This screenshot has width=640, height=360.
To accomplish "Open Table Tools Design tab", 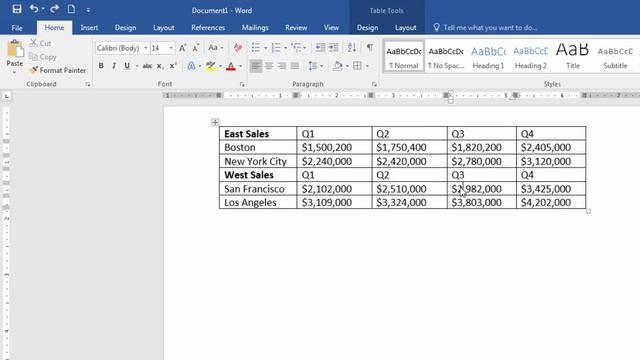I will click(x=367, y=28).
